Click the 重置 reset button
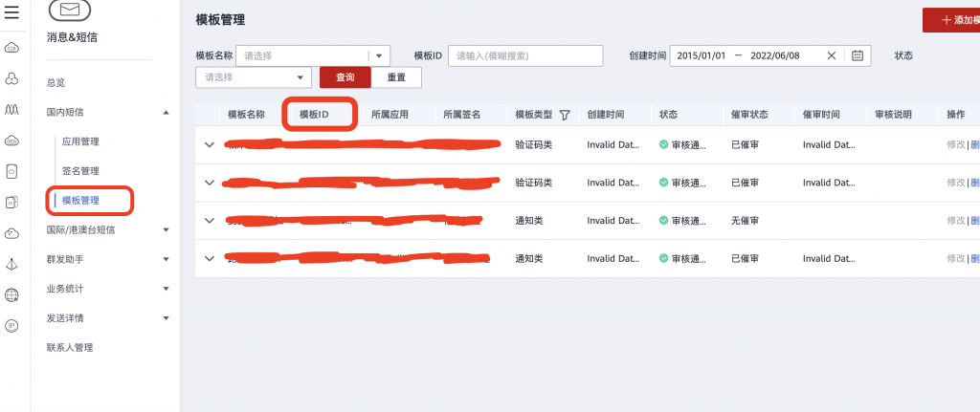Viewport: 980px width, 412px height. click(396, 77)
